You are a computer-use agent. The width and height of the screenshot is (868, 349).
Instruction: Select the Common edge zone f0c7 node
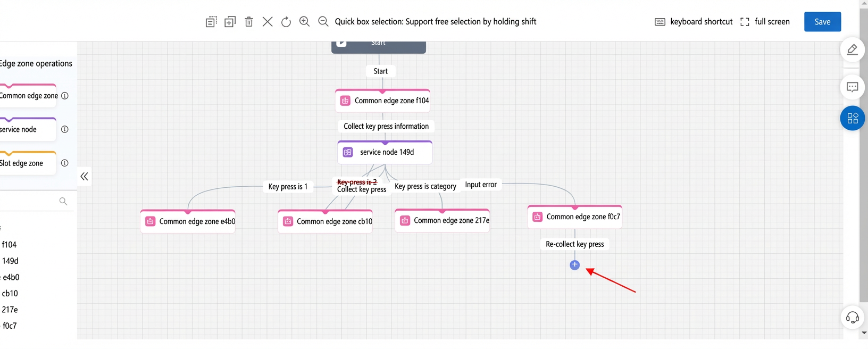click(575, 217)
